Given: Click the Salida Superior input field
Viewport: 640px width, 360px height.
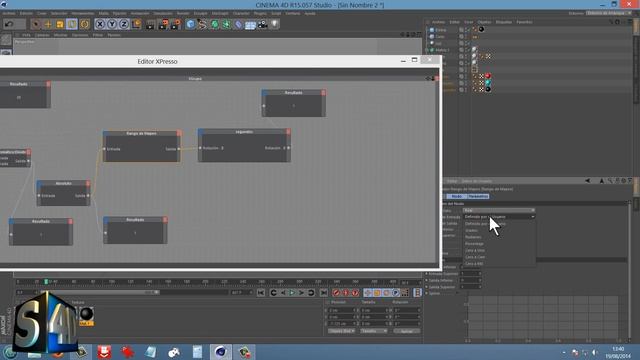Looking at the screenshot, I should (x=471, y=287).
